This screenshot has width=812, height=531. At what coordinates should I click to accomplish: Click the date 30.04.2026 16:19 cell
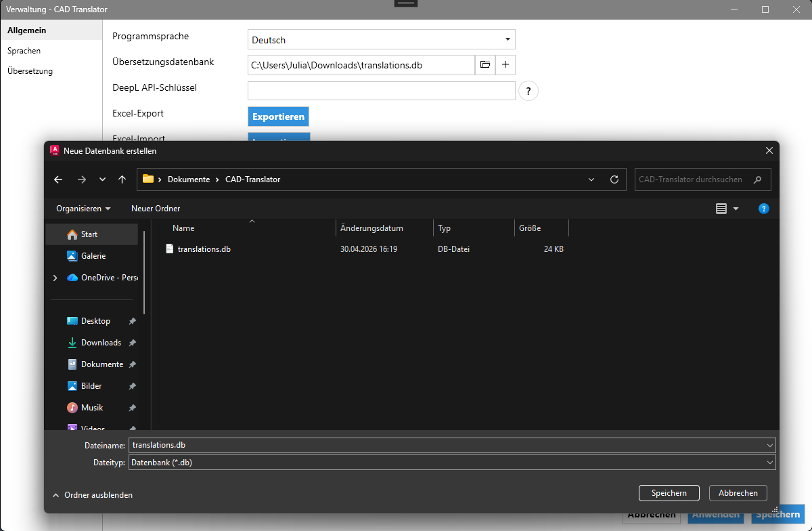click(x=369, y=249)
